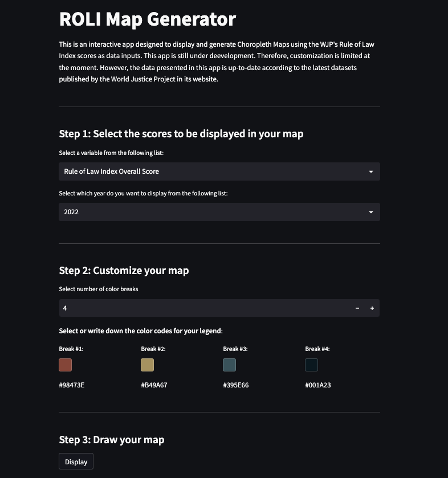Click the #98473E hex code text

point(72,385)
